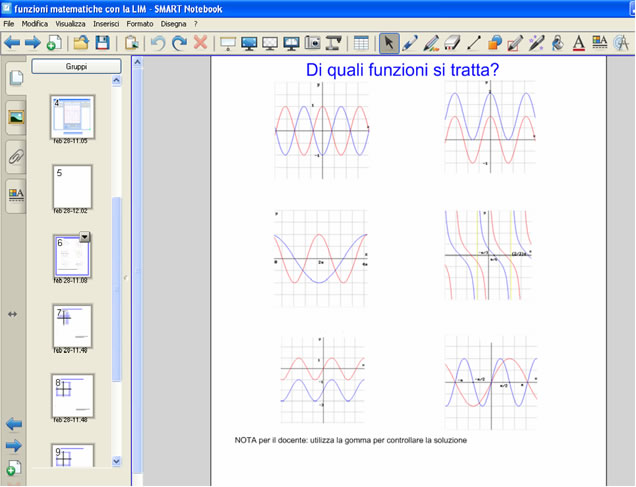Go to next page with bottom-left blue arrow
This screenshot has width=636, height=487.
[x=14, y=445]
